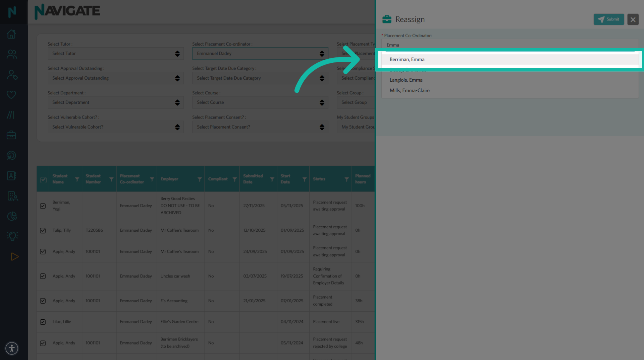Image resolution: width=644 pixels, height=360 pixels.
Task: Open the target goals sidebar icon
Action: click(x=12, y=155)
